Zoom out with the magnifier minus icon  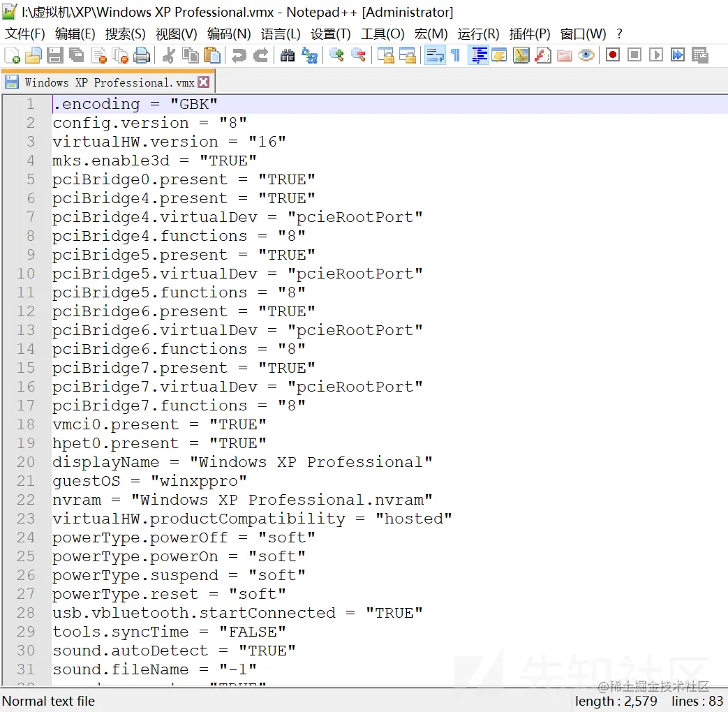click(359, 55)
